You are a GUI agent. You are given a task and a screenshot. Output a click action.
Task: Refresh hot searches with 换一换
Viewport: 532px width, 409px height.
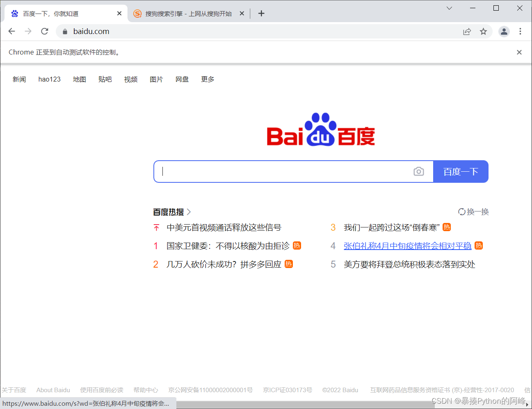(473, 212)
